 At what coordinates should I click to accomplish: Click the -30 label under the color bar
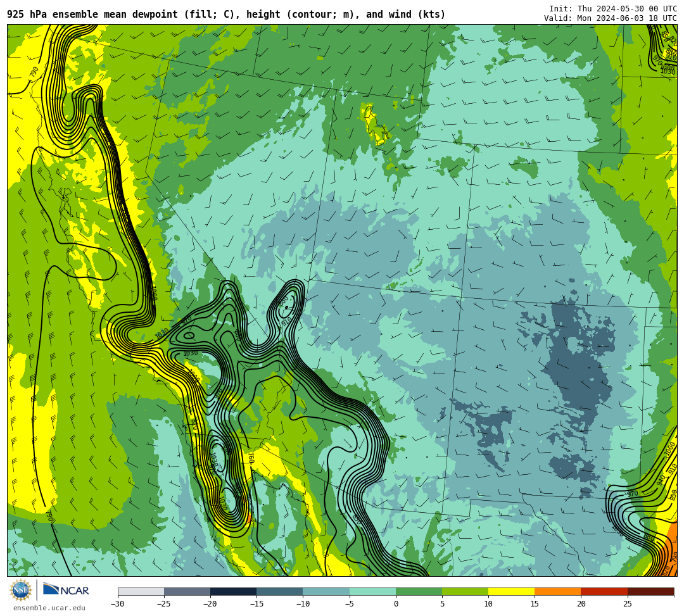118,604
